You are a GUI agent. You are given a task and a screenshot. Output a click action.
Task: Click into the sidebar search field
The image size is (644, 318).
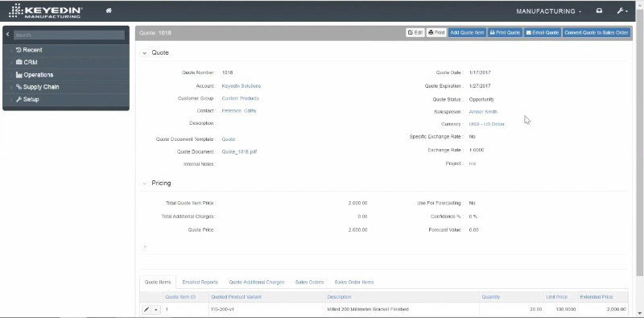click(x=69, y=35)
